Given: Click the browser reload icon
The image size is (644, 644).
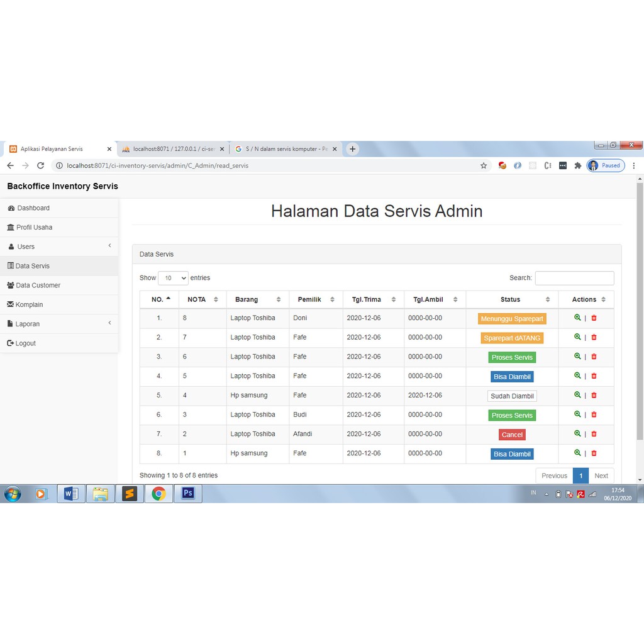Looking at the screenshot, I should [x=40, y=165].
